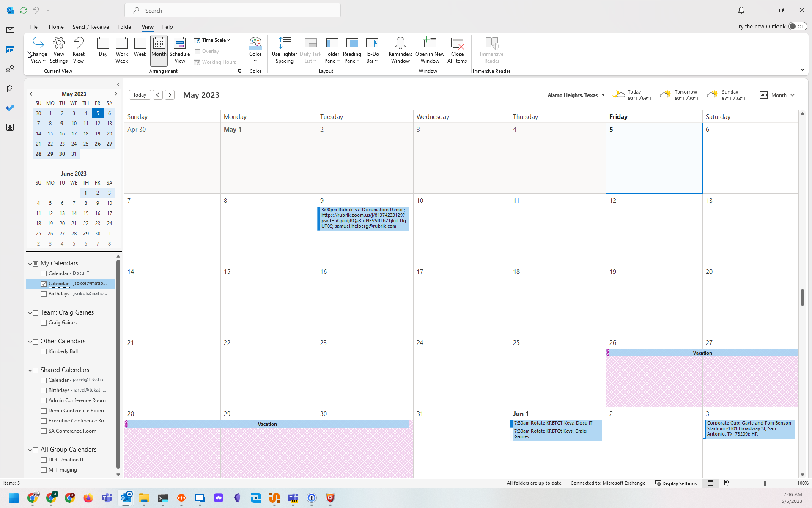Check the Craig Gaines calendar checkbox
This screenshot has width=812, height=508.
(44, 323)
